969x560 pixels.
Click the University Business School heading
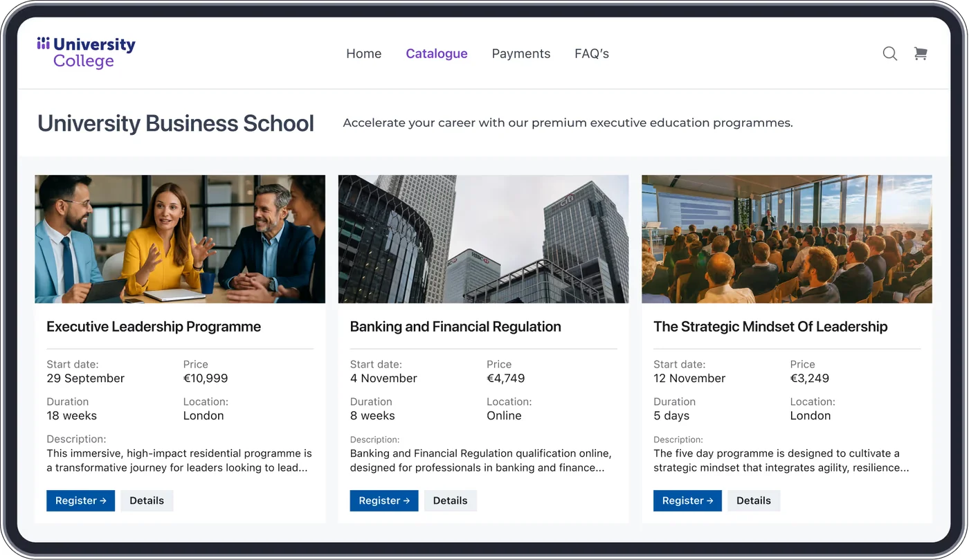pyautogui.click(x=176, y=123)
